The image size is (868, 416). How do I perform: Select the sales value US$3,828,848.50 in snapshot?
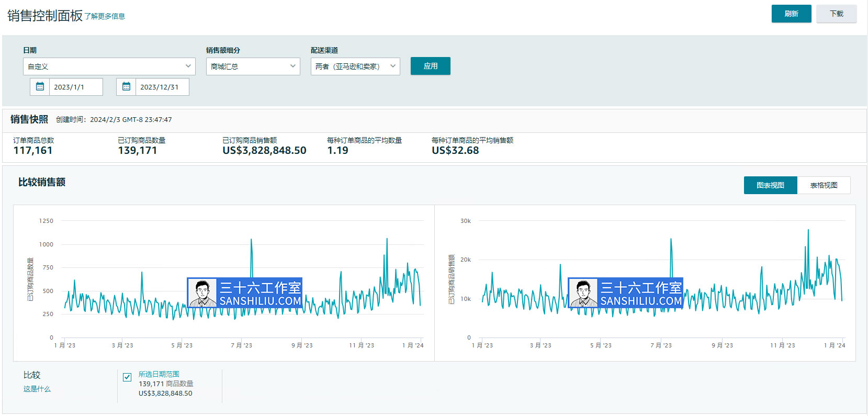point(264,150)
